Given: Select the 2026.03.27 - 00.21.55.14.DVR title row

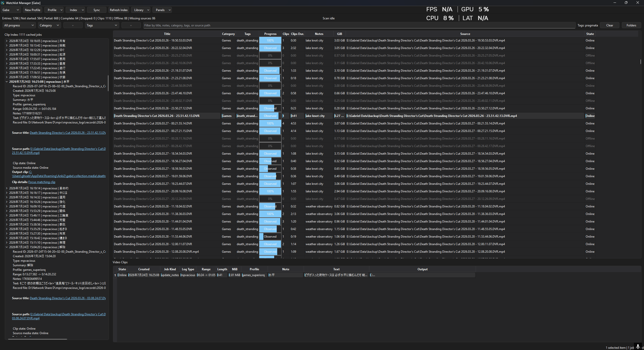Looking at the screenshot, I should point(167,123).
